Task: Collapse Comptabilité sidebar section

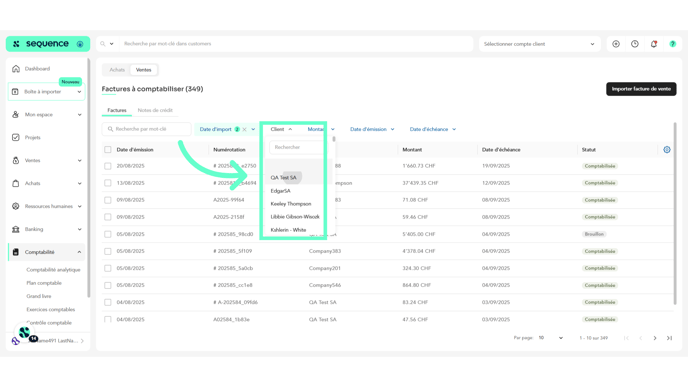Action: tap(79, 252)
